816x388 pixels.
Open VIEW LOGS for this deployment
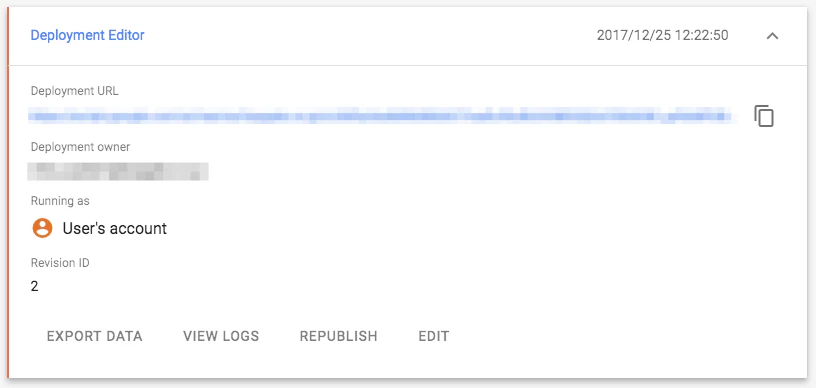coord(221,336)
